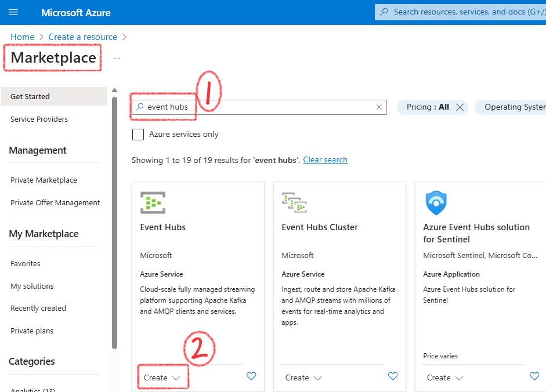Open the Pricing filter pill
This screenshot has width=546, height=392.
point(428,107)
